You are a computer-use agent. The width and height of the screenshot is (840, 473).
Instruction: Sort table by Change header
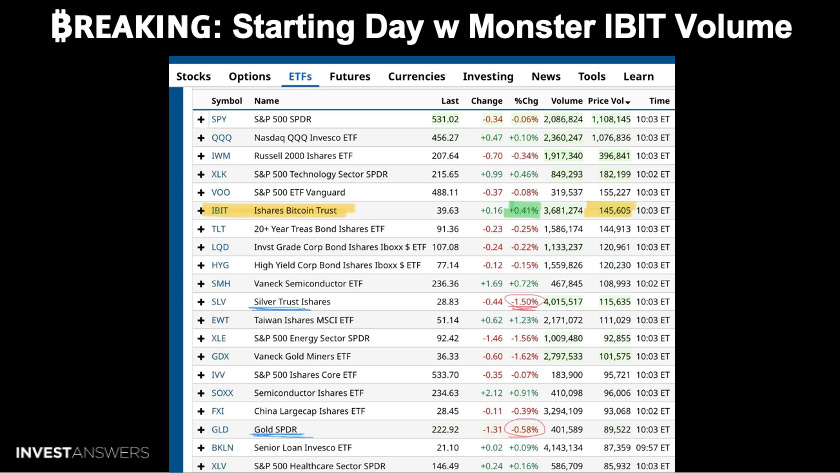coord(486,101)
